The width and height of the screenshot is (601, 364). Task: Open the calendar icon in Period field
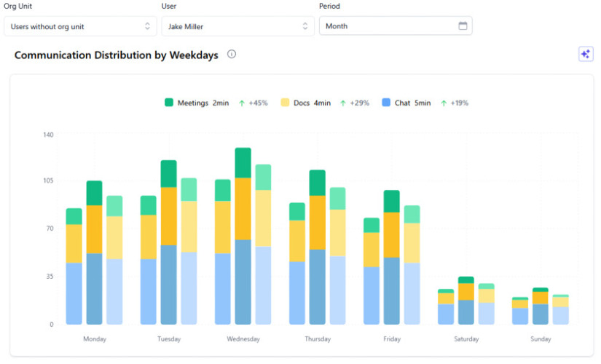463,25
